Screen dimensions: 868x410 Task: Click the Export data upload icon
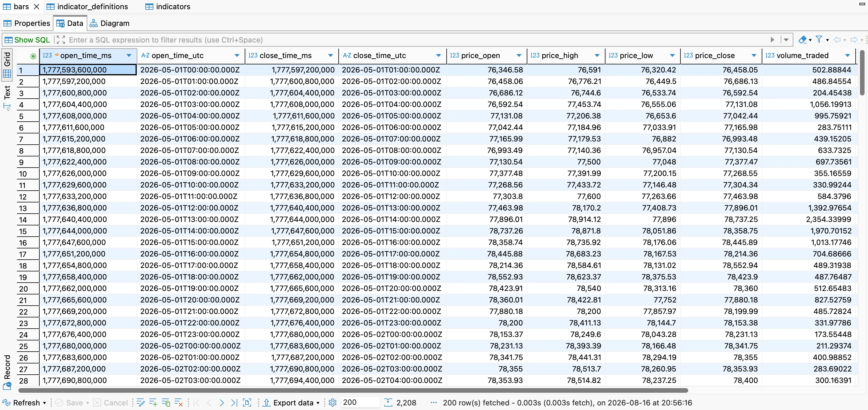pos(267,403)
